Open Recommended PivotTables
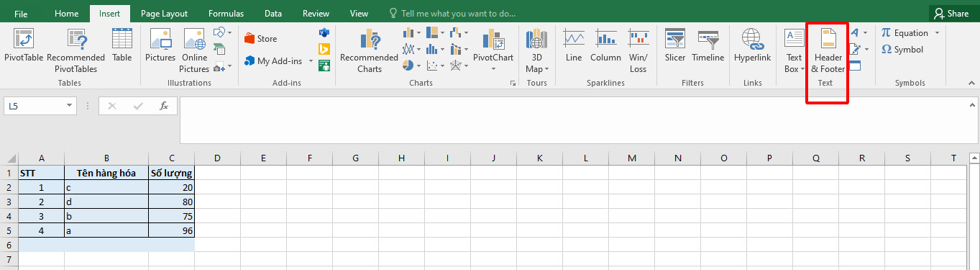This screenshot has height=270, width=980. pos(76,50)
